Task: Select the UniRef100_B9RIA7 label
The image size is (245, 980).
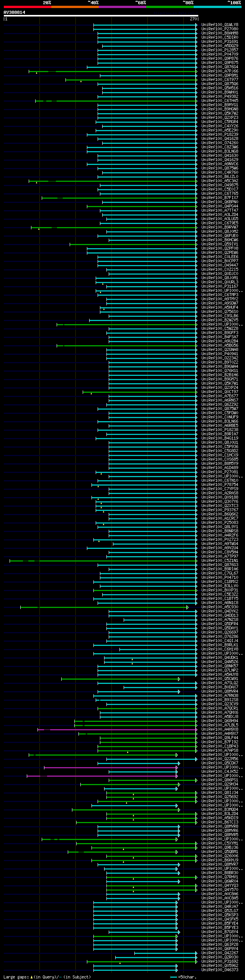Action: (x=220, y=434)
